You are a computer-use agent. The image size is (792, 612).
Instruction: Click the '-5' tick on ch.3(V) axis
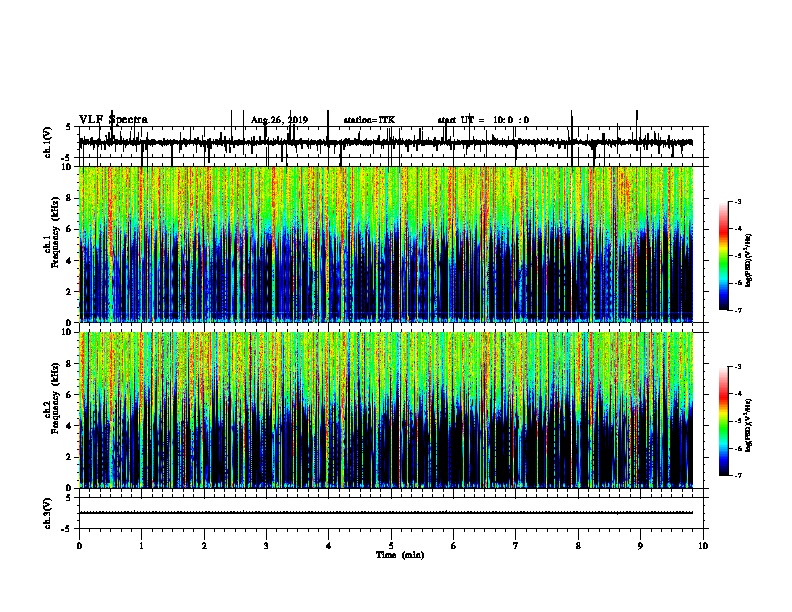click(x=67, y=529)
